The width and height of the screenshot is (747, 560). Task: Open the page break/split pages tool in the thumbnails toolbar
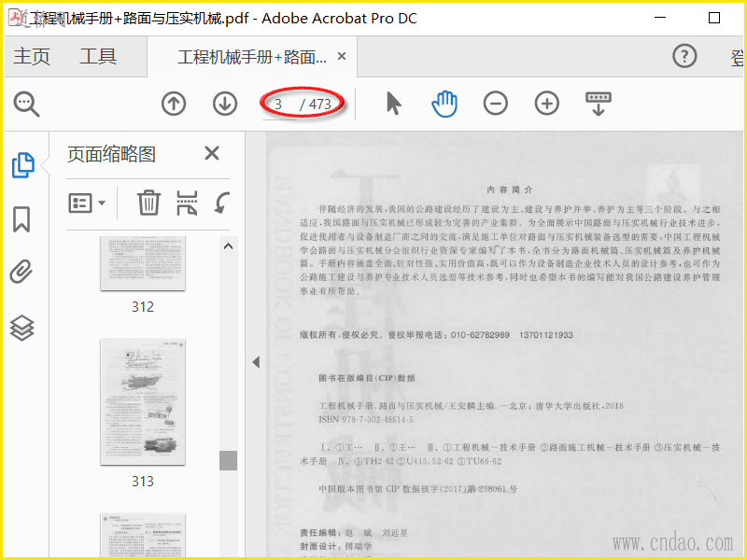pyautogui.click(x=187, y=203)
